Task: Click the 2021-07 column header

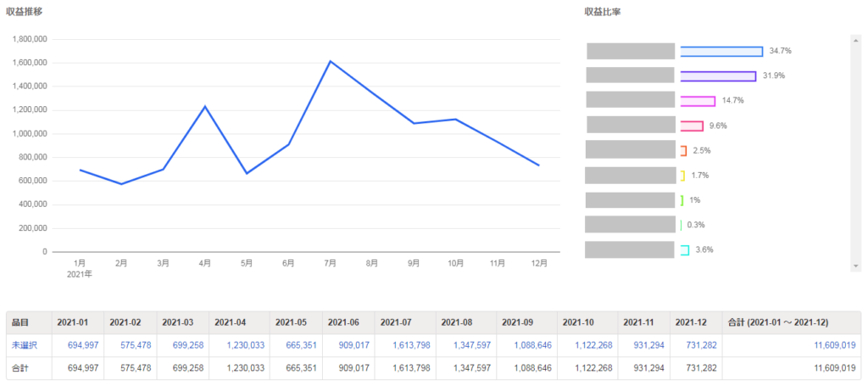Action: pos(405,323)
